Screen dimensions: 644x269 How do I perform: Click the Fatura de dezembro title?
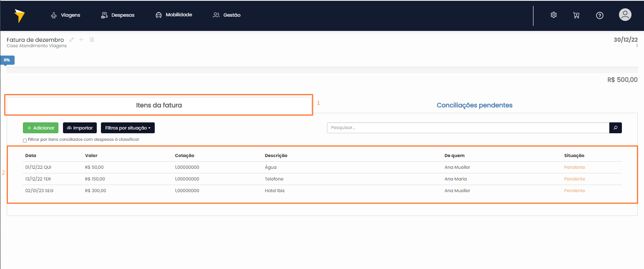coord(35,40)
